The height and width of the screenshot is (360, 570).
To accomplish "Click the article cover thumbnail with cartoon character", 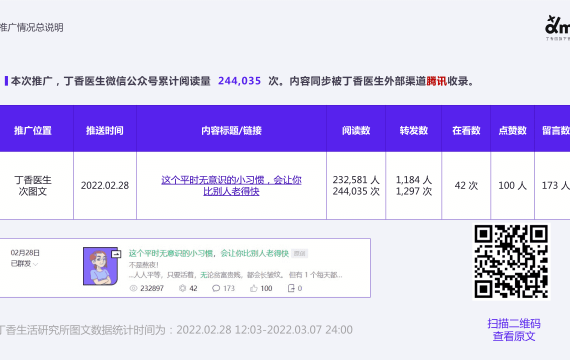I will [x=101, y=266].
